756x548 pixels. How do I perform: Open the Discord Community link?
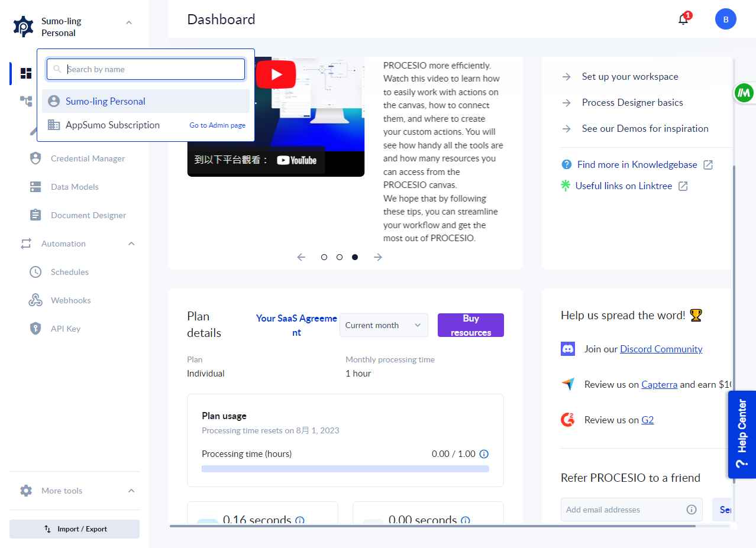(x=661, y=349)
